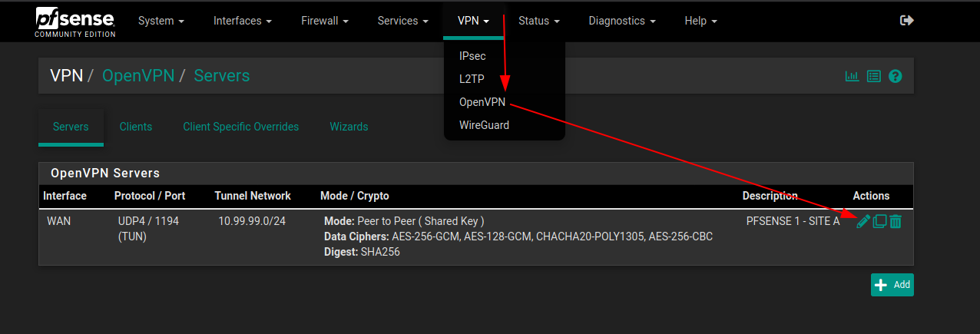Click the Digest: SHA256 text
This screenshot has height=334, width=980.
point(362,252)
